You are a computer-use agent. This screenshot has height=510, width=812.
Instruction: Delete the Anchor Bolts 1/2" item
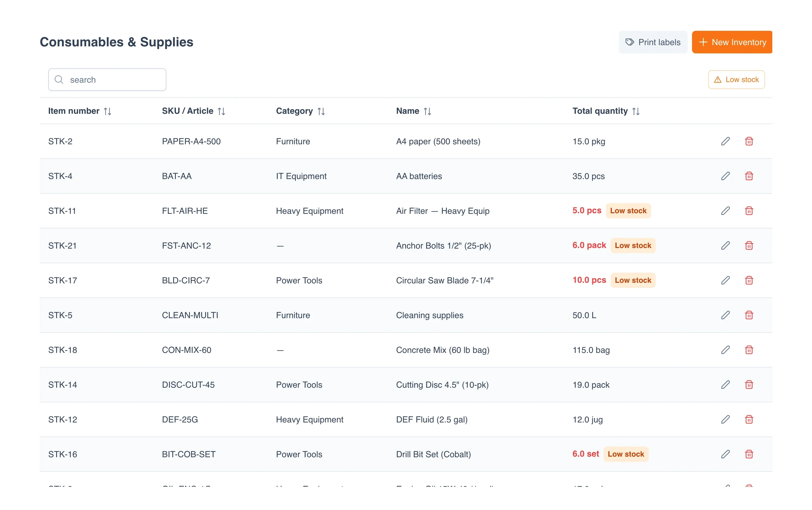(749, 245)
